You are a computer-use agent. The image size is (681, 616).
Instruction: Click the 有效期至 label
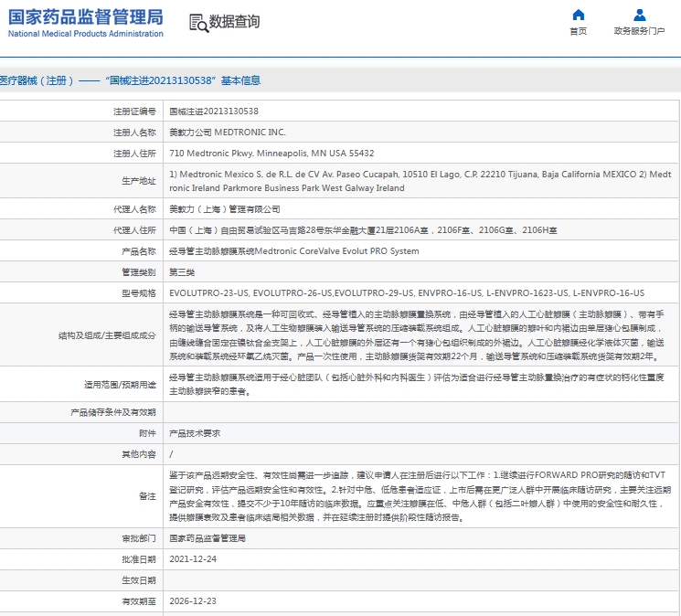[x=139, y=601]
